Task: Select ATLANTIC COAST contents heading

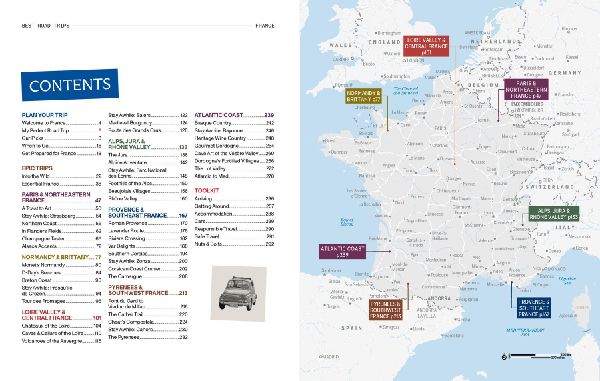Action: pyautogui.click(x=235, y=115)
